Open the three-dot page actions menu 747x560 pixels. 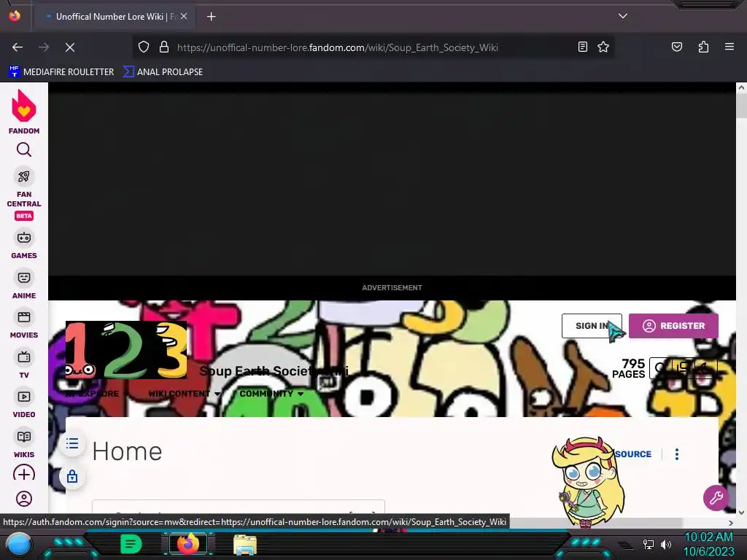click(x=676, y=454)
